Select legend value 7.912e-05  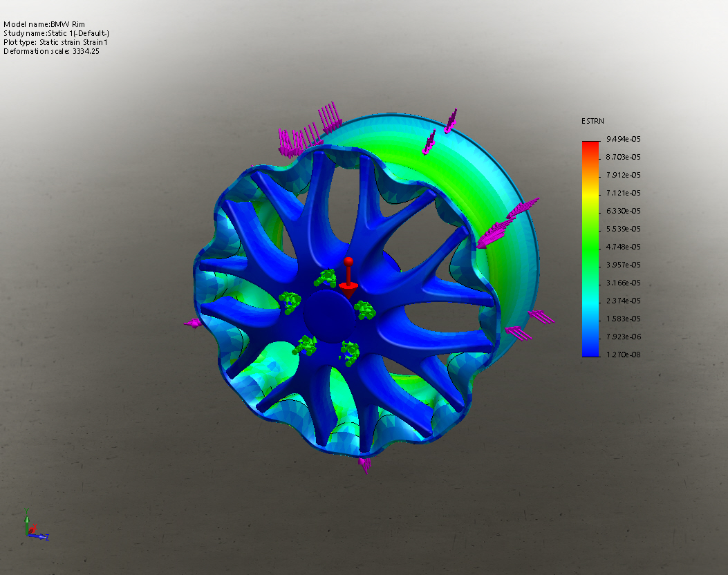[x=623, y=175]
